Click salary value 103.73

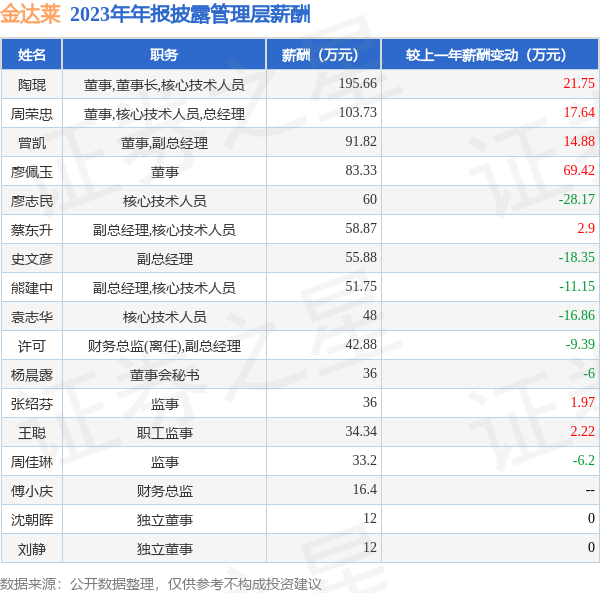(358, 112)
